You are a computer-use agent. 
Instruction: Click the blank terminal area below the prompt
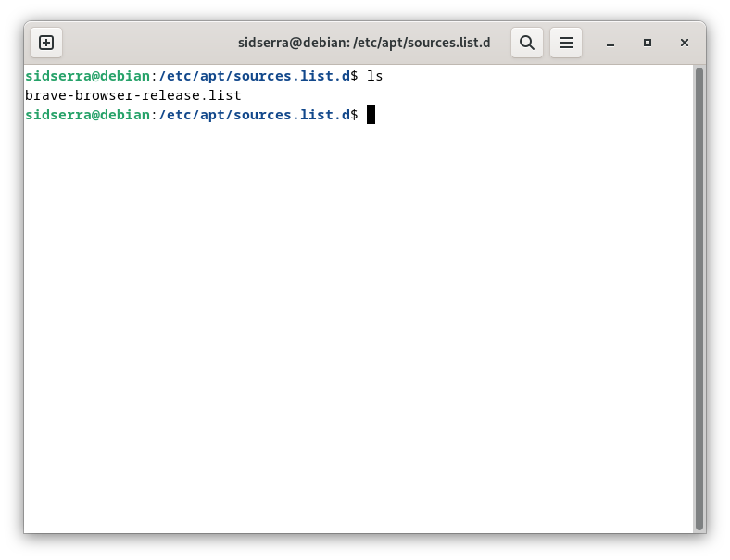[x=359, y=326]
